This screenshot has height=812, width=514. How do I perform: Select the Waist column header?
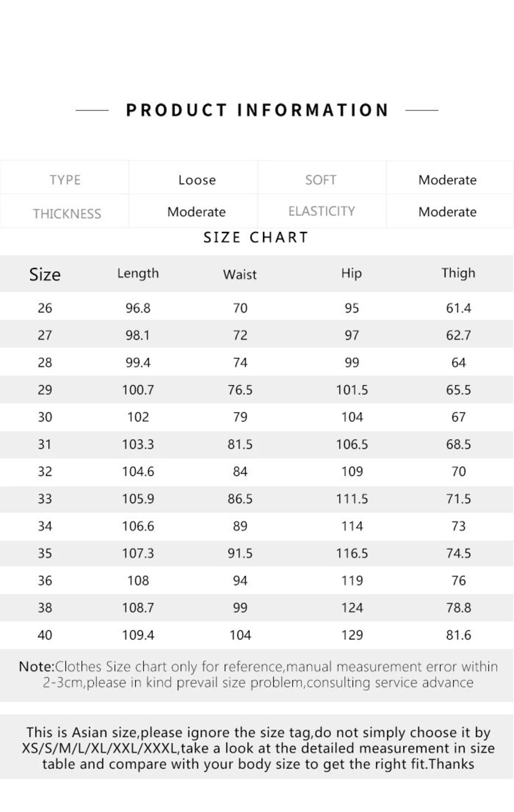[240, 275]
